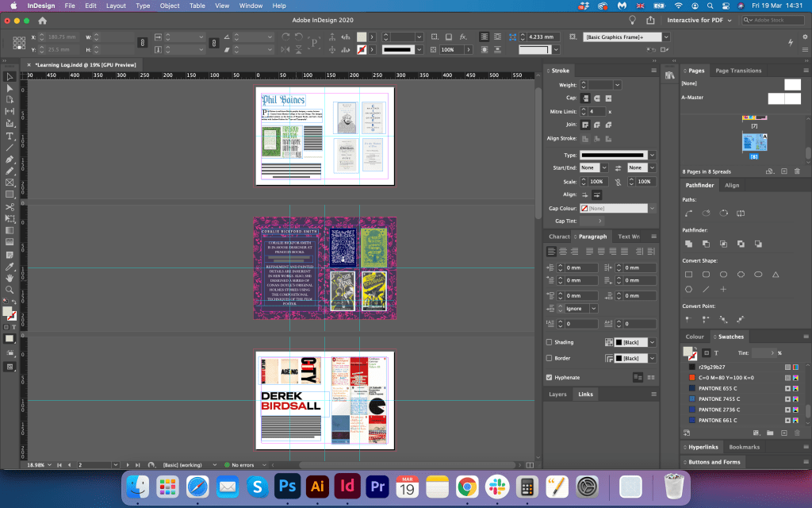This screenshot has height=508, width=812.
Task: Choose the Zoom tool magnifier
Action: pyautogui.click(x=10, y=290)
